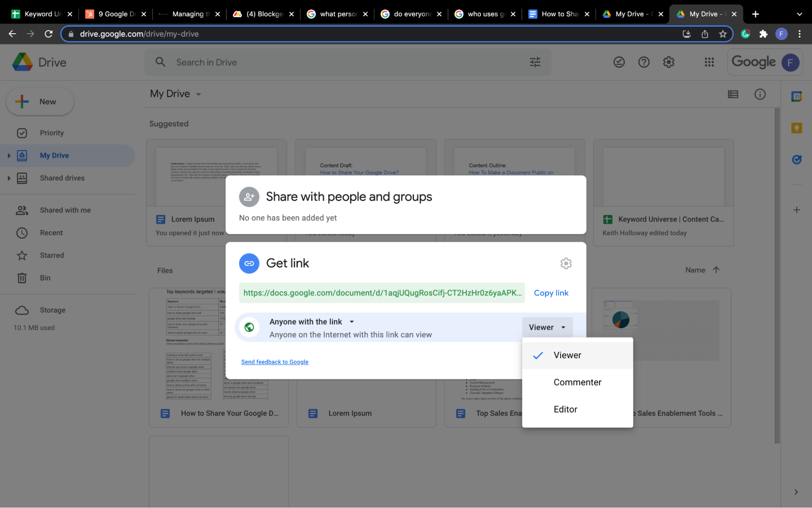Click the Share with people icon
812x508 pixels.
(249, 196)
